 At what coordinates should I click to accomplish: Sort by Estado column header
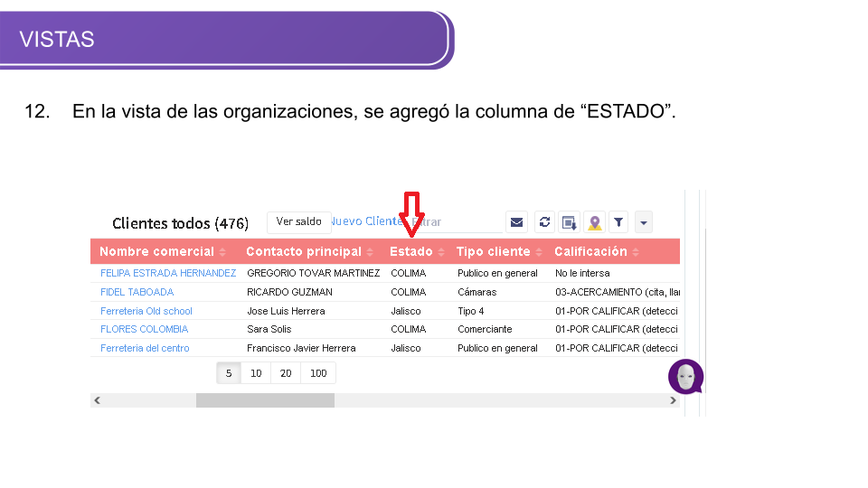417,252
